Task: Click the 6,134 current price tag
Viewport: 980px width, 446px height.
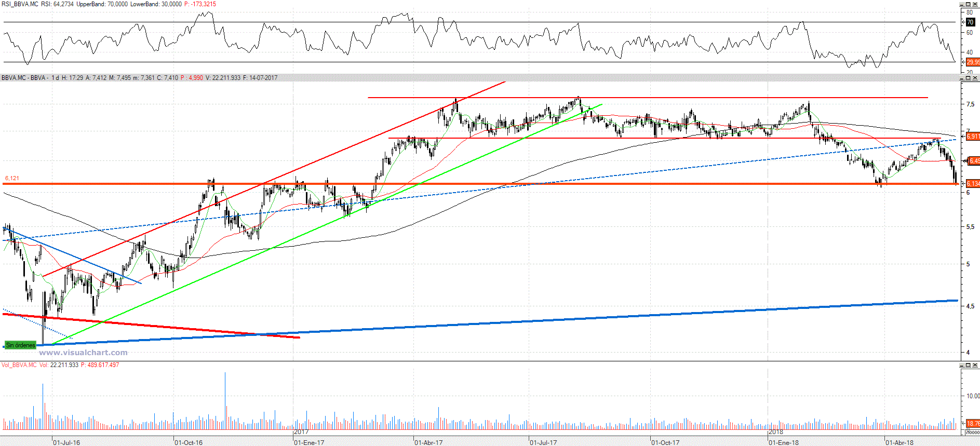Action: [x=973, y=184]
